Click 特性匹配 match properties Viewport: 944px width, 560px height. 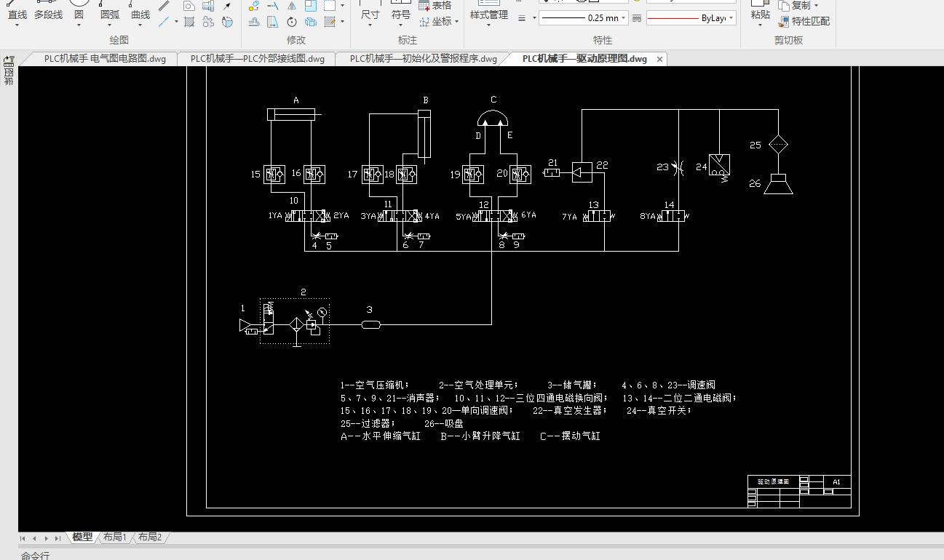tap(804, 22)
